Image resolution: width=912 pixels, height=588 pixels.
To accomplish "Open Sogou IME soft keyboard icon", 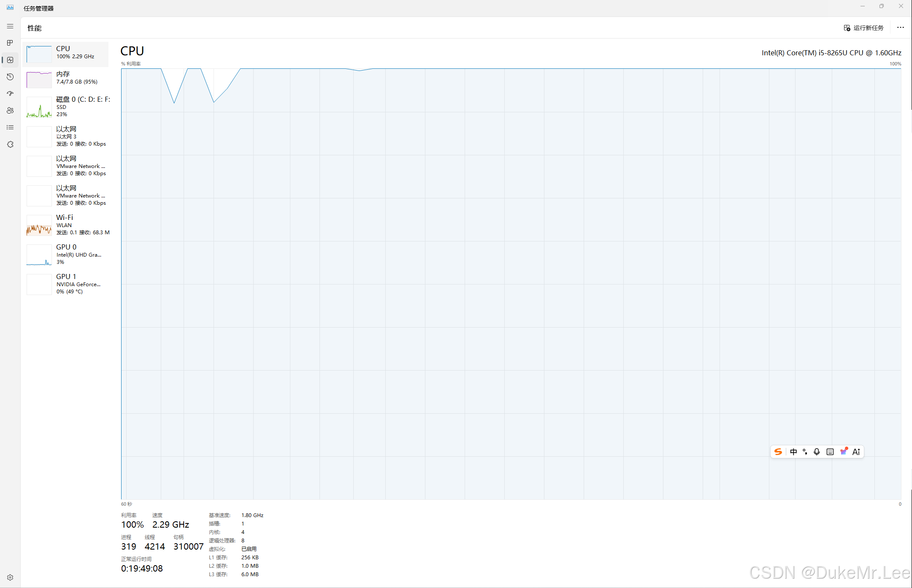I will pos(830,452).
